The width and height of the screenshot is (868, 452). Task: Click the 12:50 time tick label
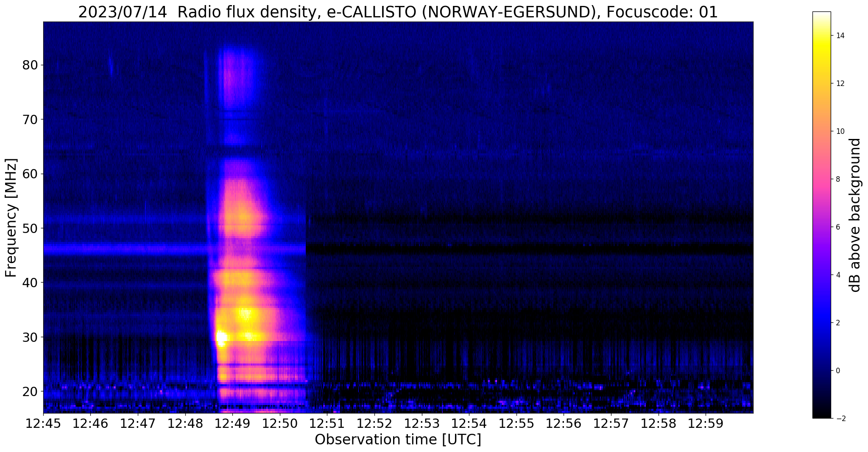[280, 423]
